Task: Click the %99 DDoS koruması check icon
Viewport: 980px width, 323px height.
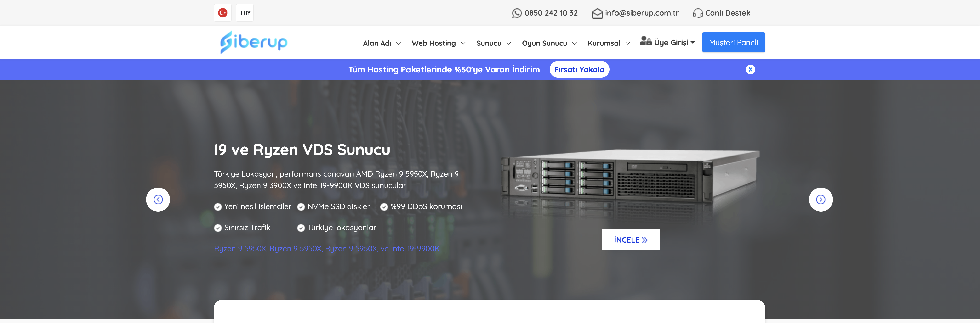Action: 384,207
